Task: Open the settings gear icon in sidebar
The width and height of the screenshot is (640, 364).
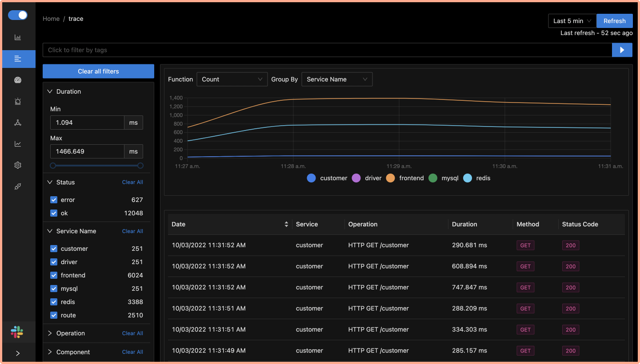Action: [18, 165]
